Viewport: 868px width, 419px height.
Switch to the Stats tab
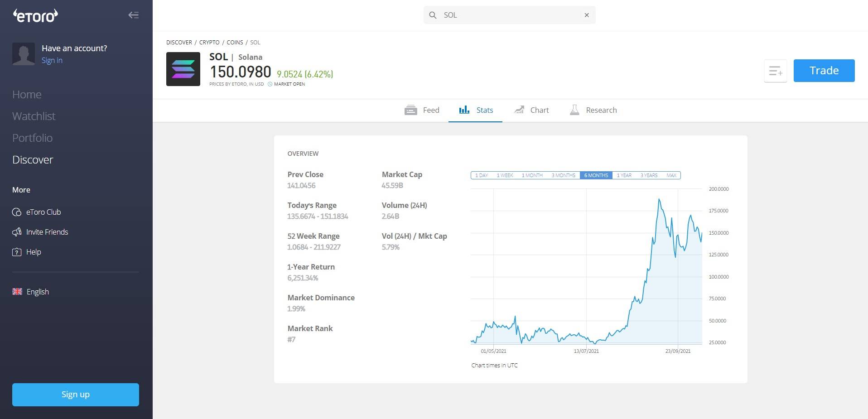(475, 110)
